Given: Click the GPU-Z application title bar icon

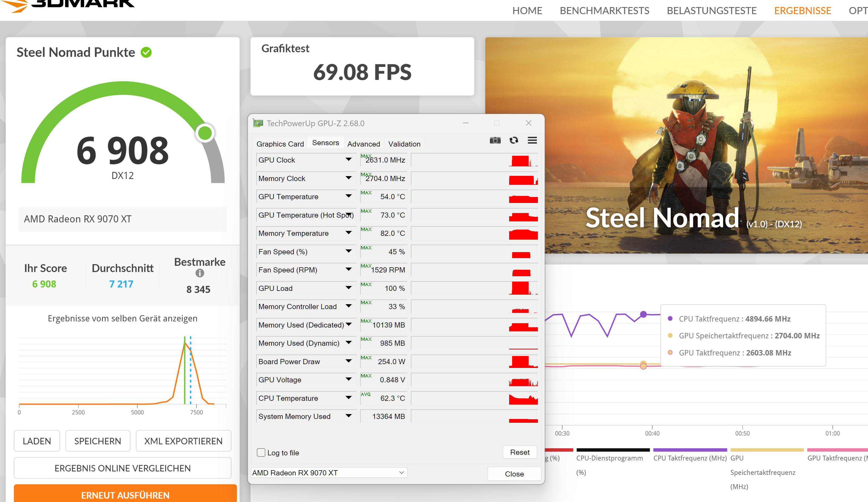Looking at the screenshot, I should (x=258, y=123).
